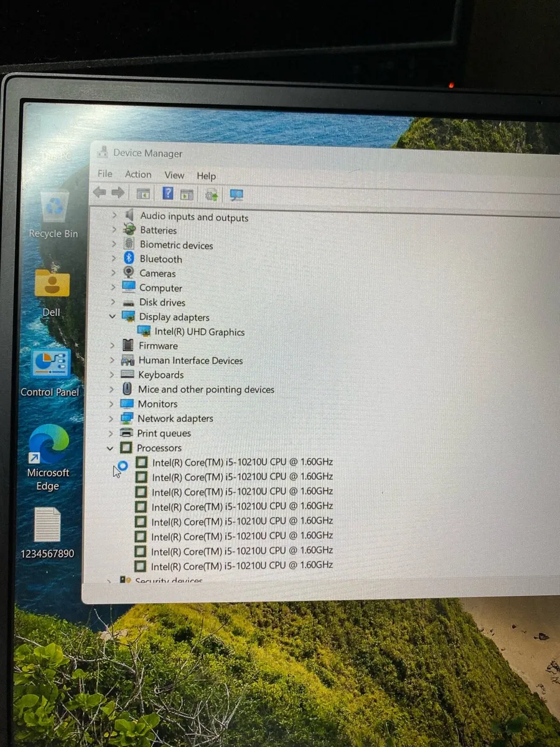This screenshot has width=560, height=747.
Task: Select the speaker icon for Audio inputs and outputs
Action: point(129,215)
